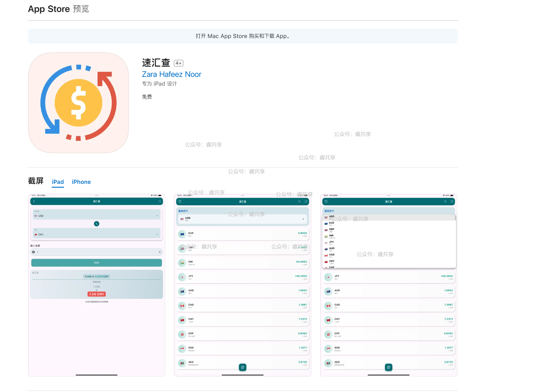Click UAE flag icon in second screenshot AED row
This screenshot has width=556, height=392.
pos(182,363)
